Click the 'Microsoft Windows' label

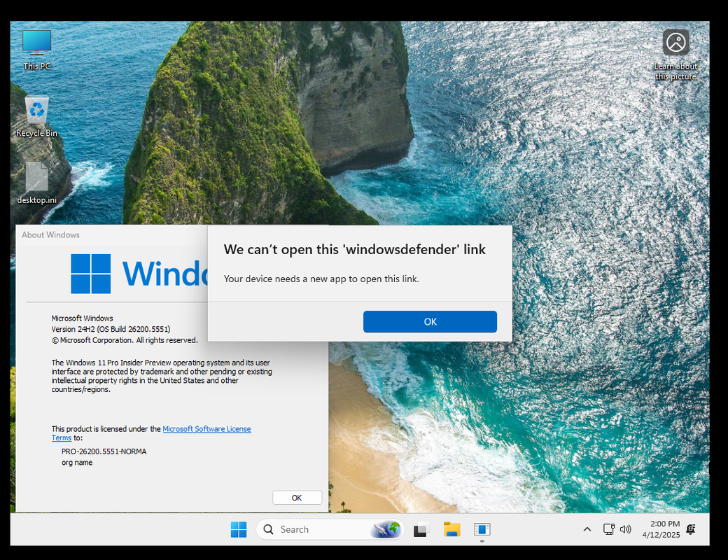(82, 318)
